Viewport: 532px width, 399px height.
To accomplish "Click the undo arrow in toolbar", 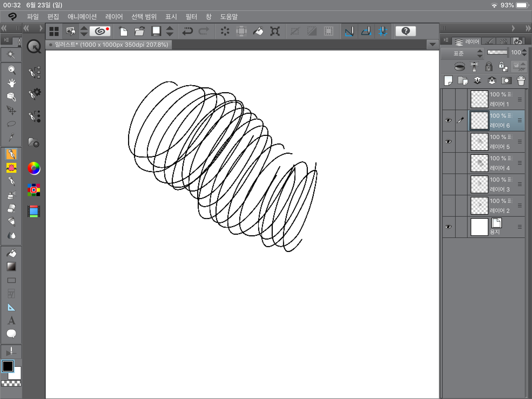I will click(187, 31).
